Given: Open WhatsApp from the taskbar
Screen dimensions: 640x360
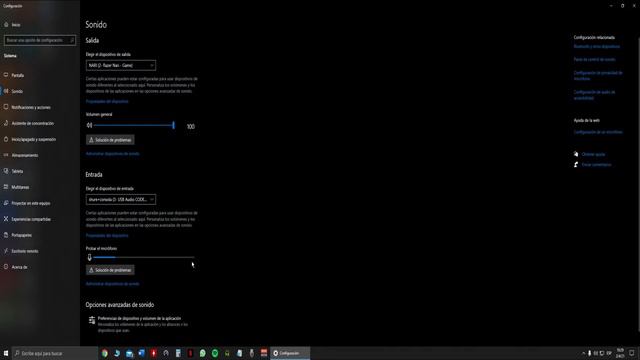Looking at the screenshot, I should 202,353.
